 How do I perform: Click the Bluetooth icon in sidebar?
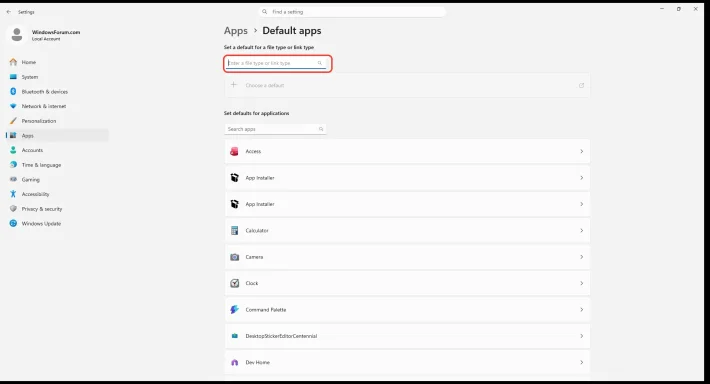[13, 91]
